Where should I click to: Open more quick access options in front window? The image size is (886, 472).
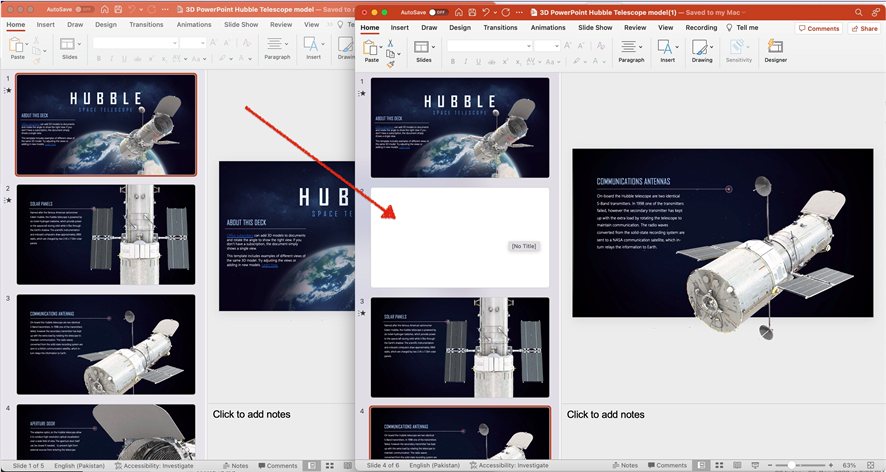point(519,12)
